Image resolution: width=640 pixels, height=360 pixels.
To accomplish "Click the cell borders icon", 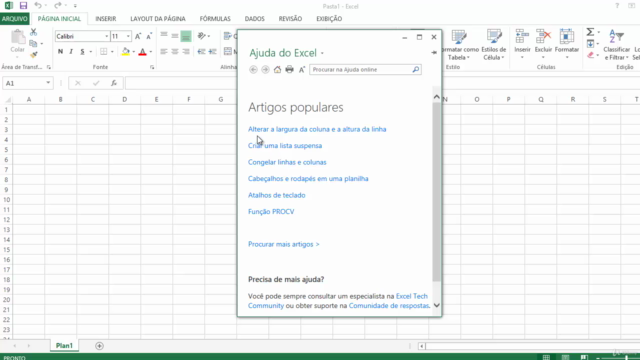I will [104, 51].
